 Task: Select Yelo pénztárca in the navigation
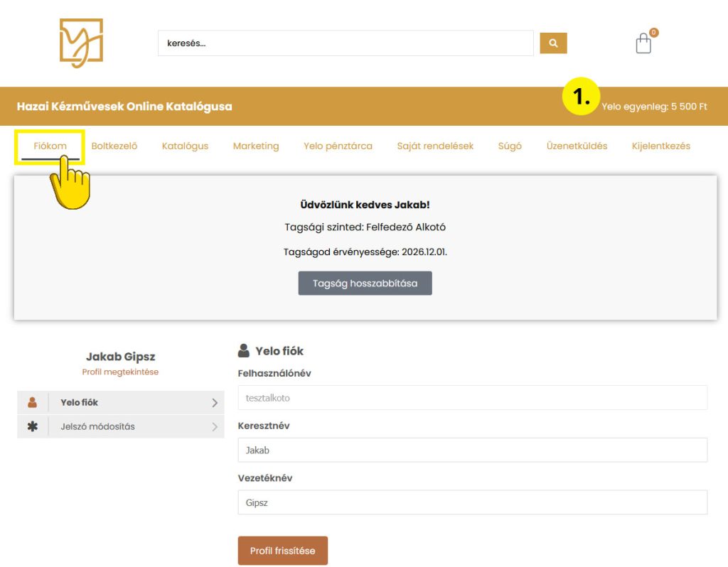338,146
